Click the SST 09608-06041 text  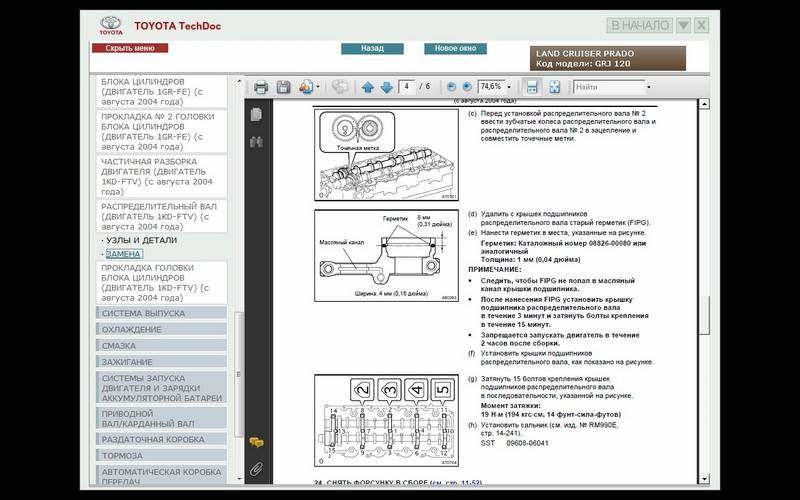point(514,443)
